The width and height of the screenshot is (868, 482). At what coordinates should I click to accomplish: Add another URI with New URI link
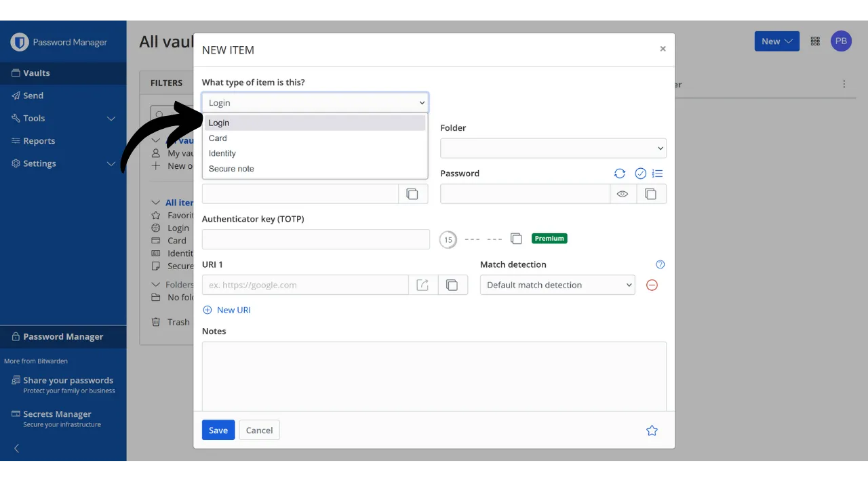(227, 310)
